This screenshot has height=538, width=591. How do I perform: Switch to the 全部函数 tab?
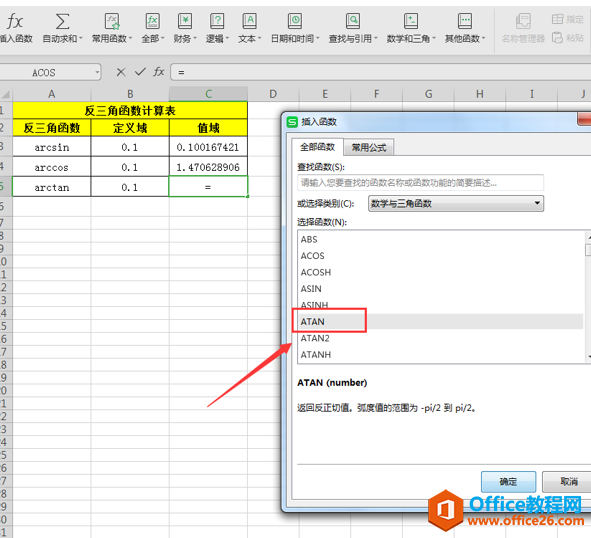[x=317, y=147]
